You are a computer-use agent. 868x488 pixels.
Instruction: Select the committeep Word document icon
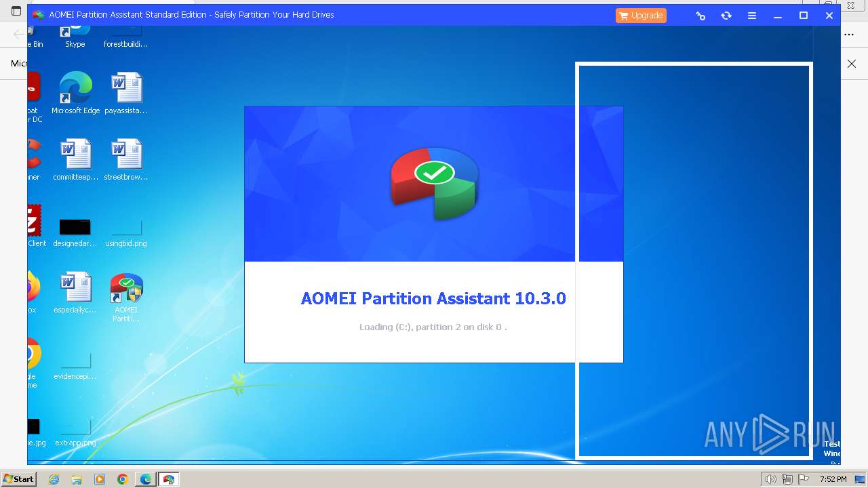tap(75, 160)
